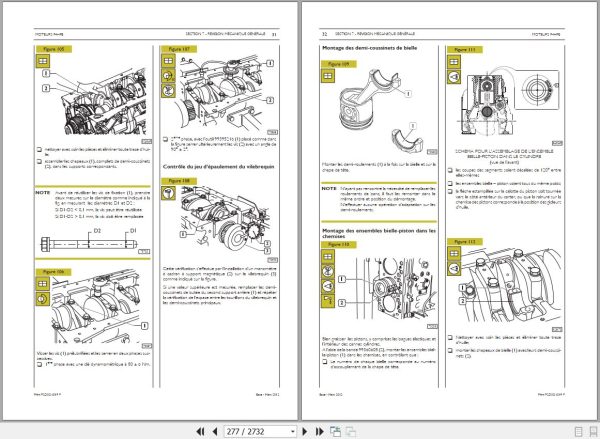600x439 pixels.
Task: Click heading 'Montage des ensembles bielle-piston dans les chemises'
Action: pyautogui.click(x=379, y=233)
